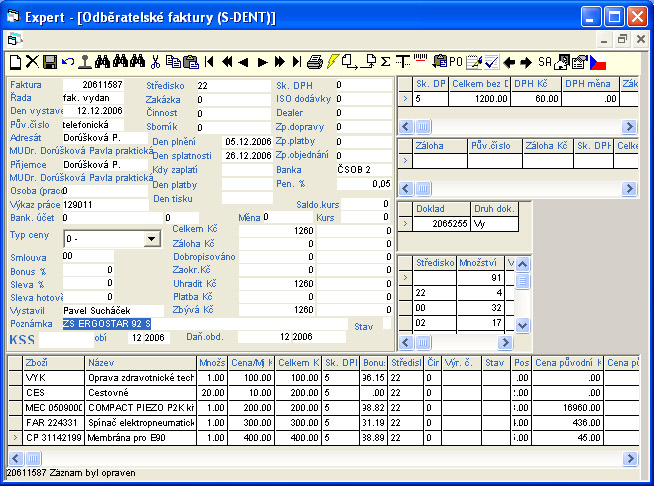654x486 pixels.
Task: Click the new record icon
Action: point(14,62)
